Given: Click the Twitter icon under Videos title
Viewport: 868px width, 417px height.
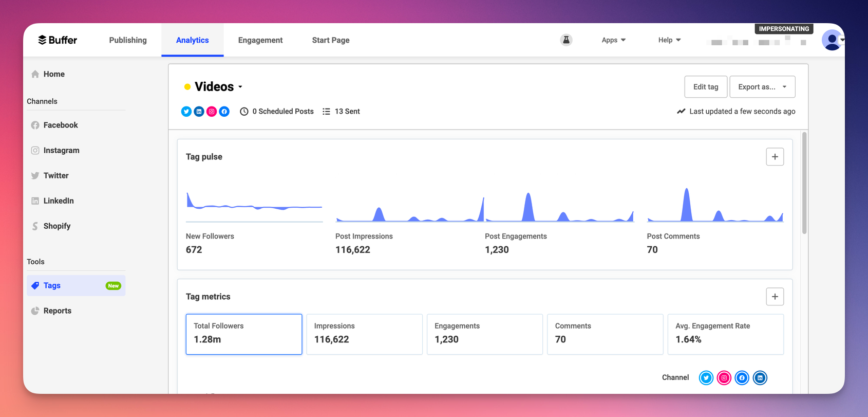Looking at the screenshot, I should (x=186, y=112).
